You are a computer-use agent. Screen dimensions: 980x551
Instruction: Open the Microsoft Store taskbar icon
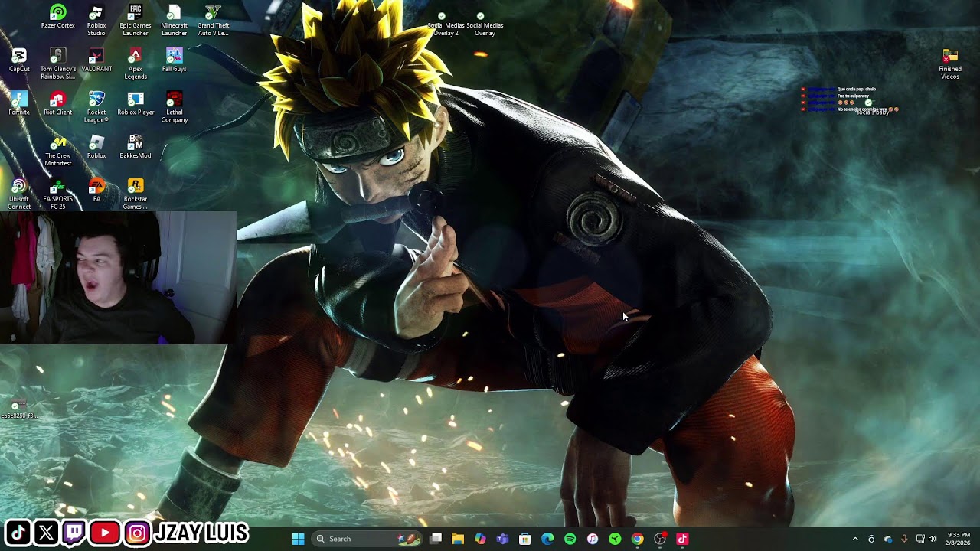(525, 539)
